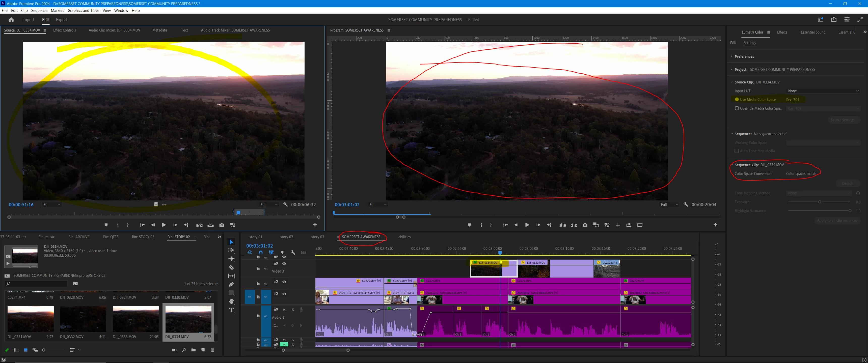Screen dimensions: 868x363
Task: Open Source monitor Fit zoom dropdown
Action: point(52,204)
